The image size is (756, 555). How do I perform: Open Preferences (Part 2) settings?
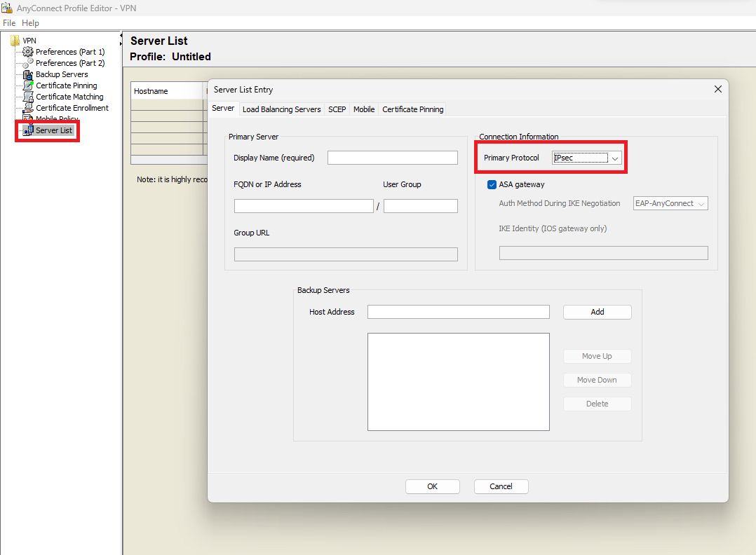click(70, 62)
